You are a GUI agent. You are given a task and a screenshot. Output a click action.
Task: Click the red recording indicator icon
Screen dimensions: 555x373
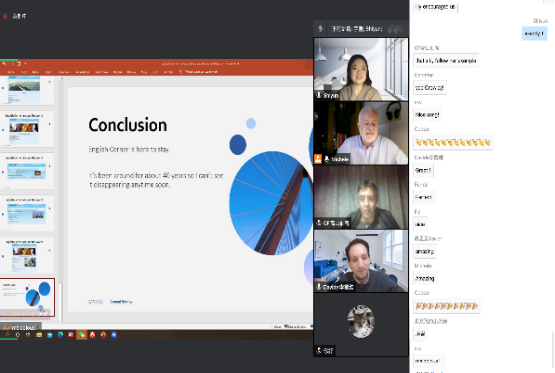(5, 16)
